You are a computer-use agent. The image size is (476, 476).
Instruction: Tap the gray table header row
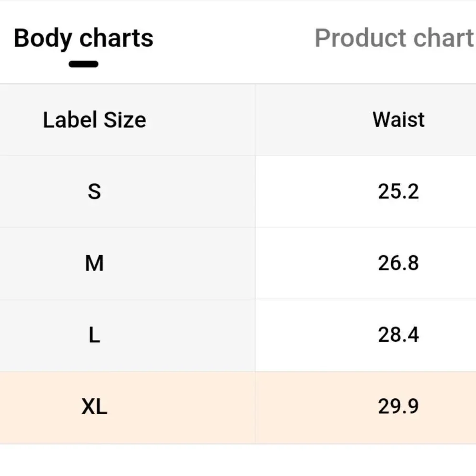click(238, 120)
